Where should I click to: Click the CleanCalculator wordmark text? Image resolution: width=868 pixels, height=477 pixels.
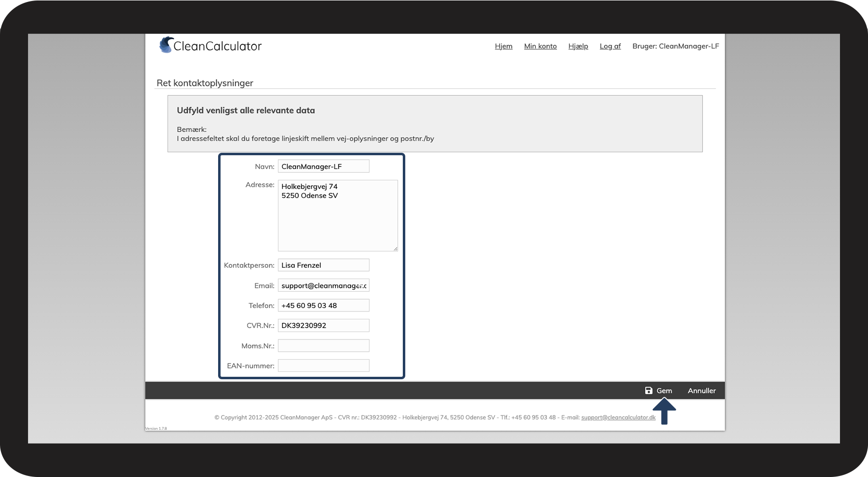pos(218,46)
